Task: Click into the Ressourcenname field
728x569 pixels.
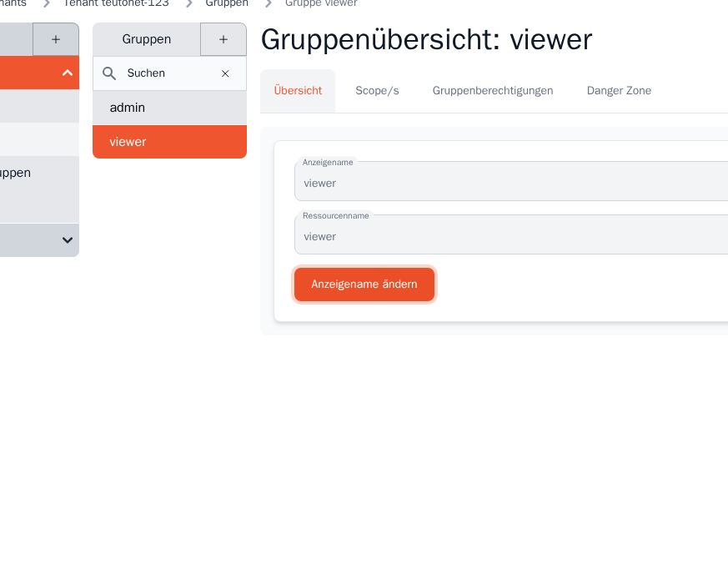Action: (x=510, y=236)
